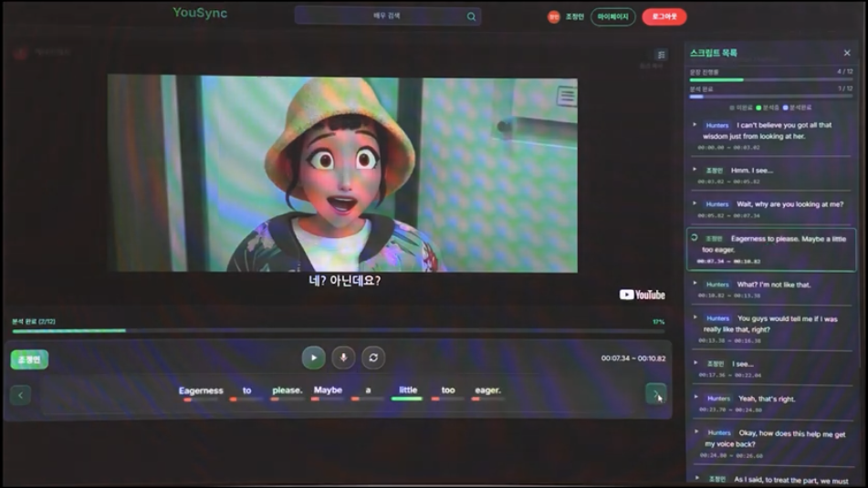This screenshot has height=488, width=868.
Task: Expand "Yeah, that's right." row
Action: [696, 398]
